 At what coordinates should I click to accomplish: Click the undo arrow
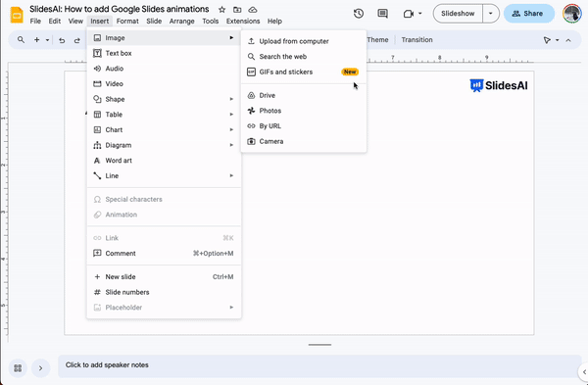pyautogui.click(x=62, y=40)
